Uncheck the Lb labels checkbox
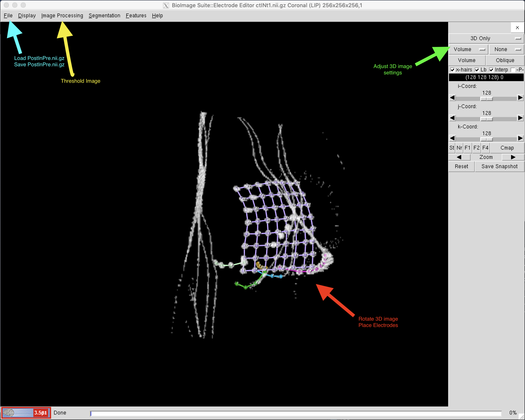This screenshot has height=420, width=525. click(477, 70)
